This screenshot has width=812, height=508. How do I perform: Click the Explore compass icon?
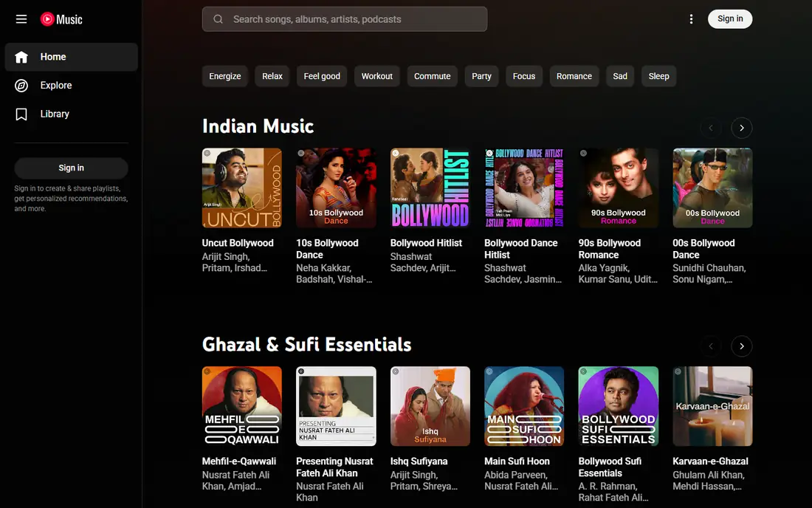(x=21, y=86)
